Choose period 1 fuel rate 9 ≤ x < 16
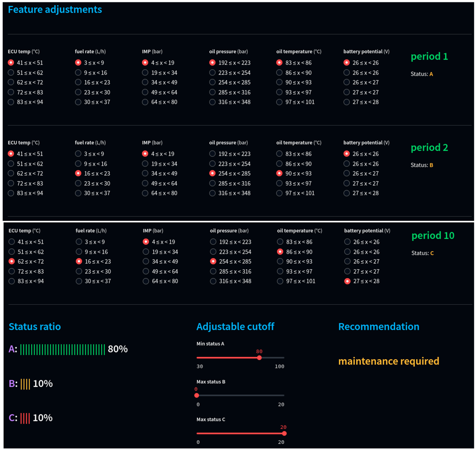The image size is (476, 452). coord(78,73)
